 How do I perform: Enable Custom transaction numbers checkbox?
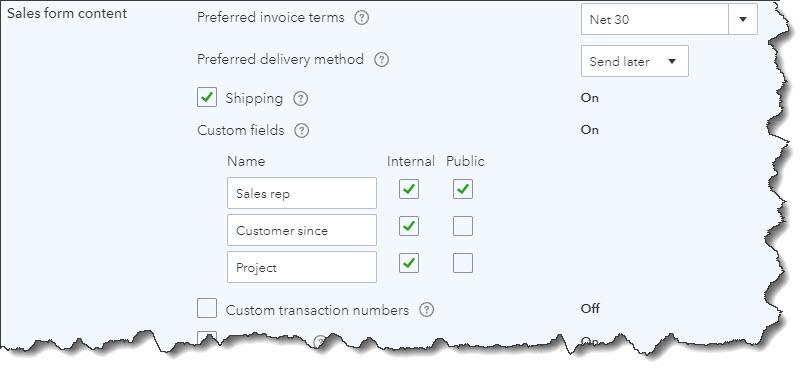point(207,308)
